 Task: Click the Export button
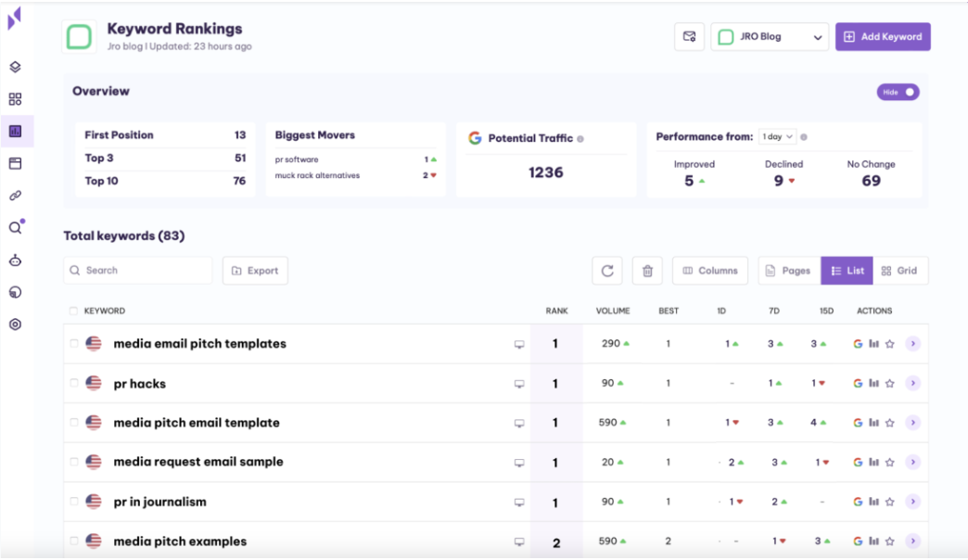click(x=255, y=271)
